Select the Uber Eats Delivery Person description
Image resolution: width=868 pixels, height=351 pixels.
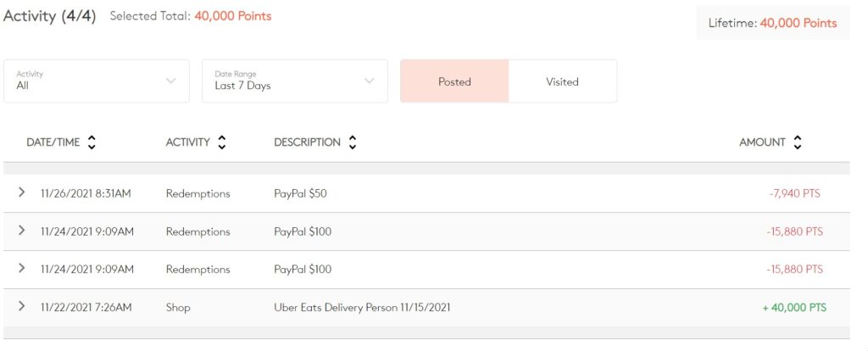[362, 308]
